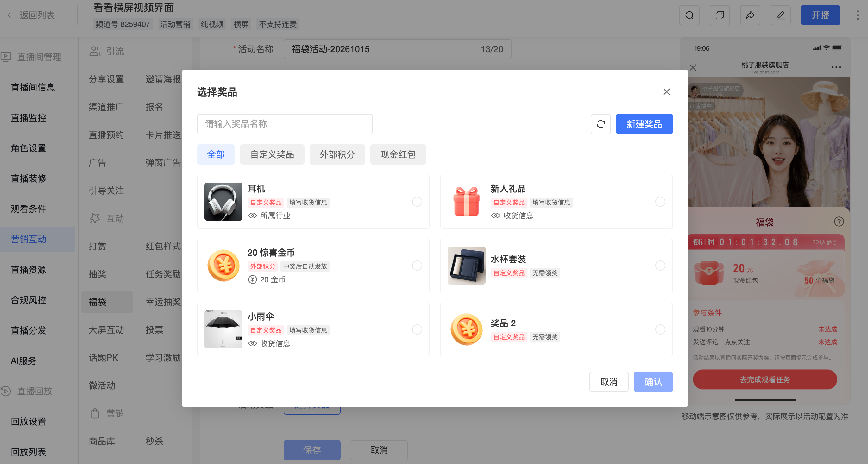Click the 开播 button
Image resolution: width=868 pixels, height=464 pixels.
click(x=820, y=15)
